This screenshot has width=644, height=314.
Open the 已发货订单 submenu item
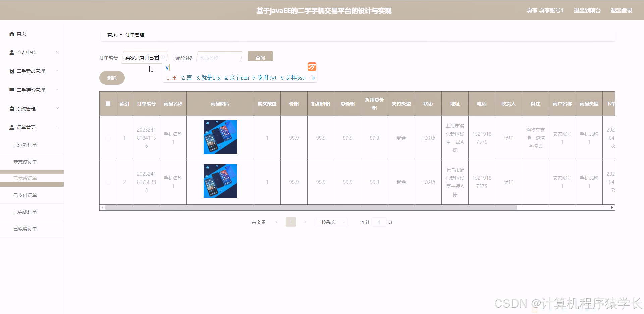coord(32,178)
